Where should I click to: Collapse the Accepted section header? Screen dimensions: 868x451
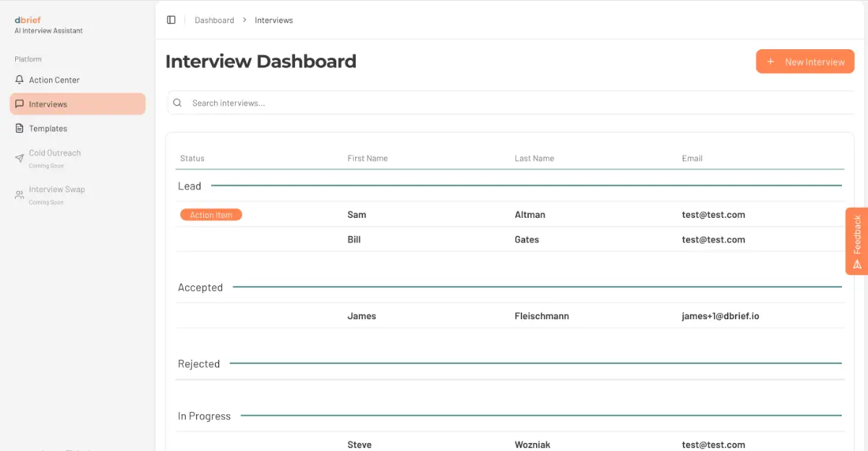pos(200,288)
